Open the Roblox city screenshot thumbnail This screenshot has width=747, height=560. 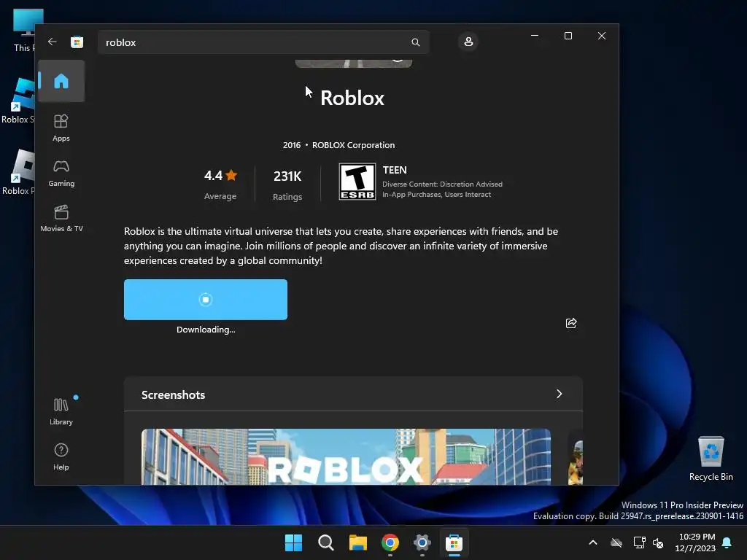click(x=346, y=456)
